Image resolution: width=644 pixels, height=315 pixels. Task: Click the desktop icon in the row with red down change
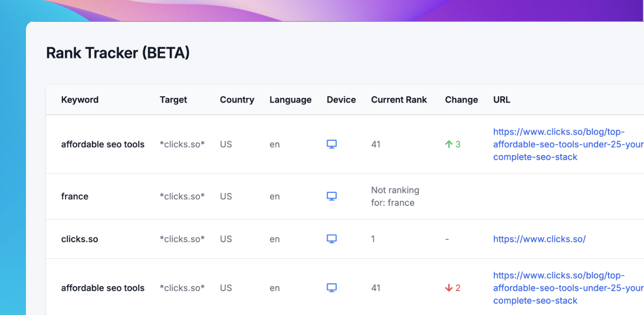331,288
